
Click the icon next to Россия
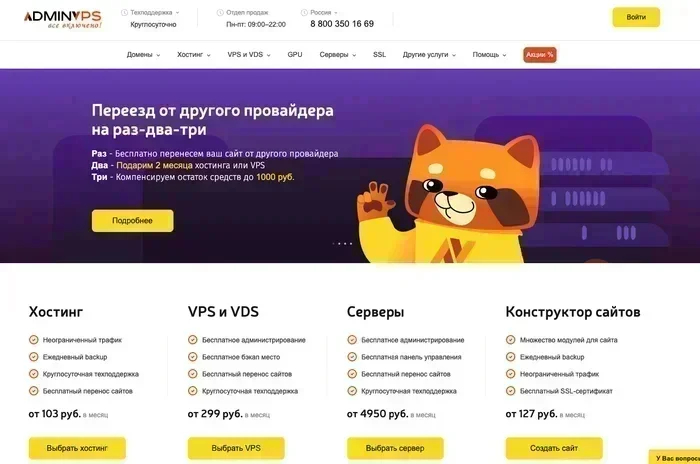click(304, 13)
